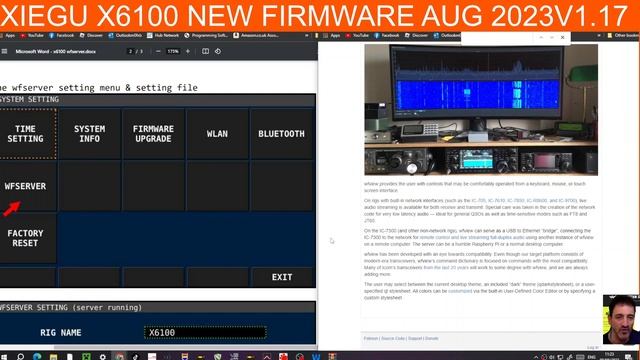Open Facebook bookmark in right browser window
This screenshot has height=360, width=640.
point(387,36)
